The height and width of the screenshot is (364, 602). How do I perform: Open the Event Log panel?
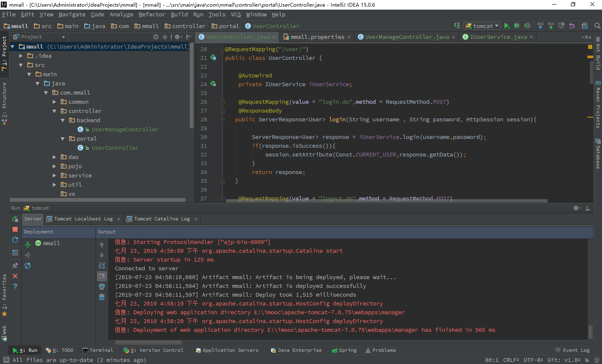pyautogui.click(x=572, y=350)
